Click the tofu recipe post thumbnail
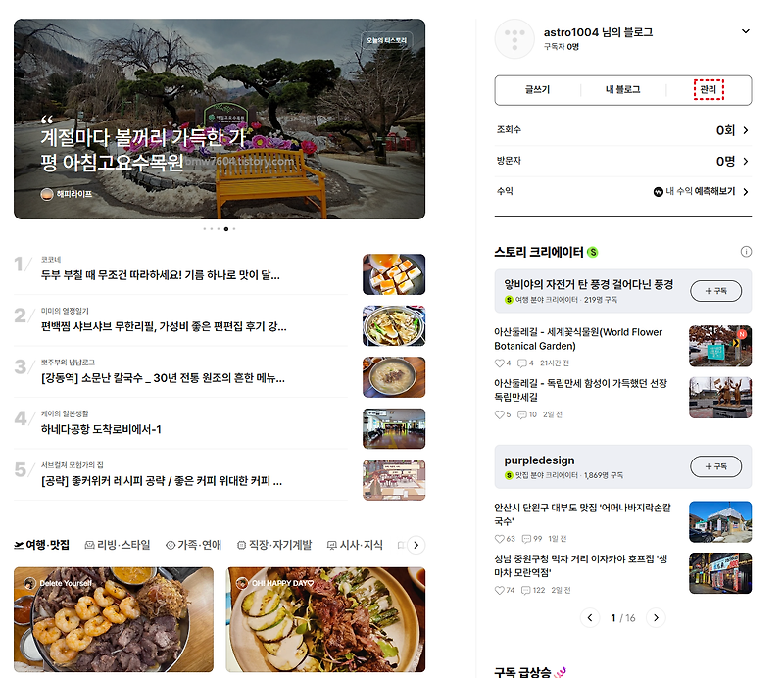784x678 pixels. pos(394,274)
